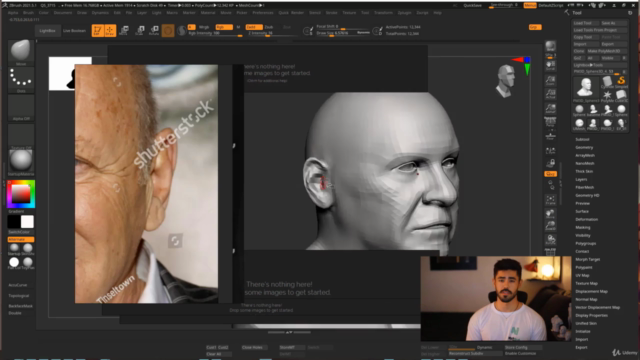Select the SimpleBrush tool thumbnail

pos(621,82)
